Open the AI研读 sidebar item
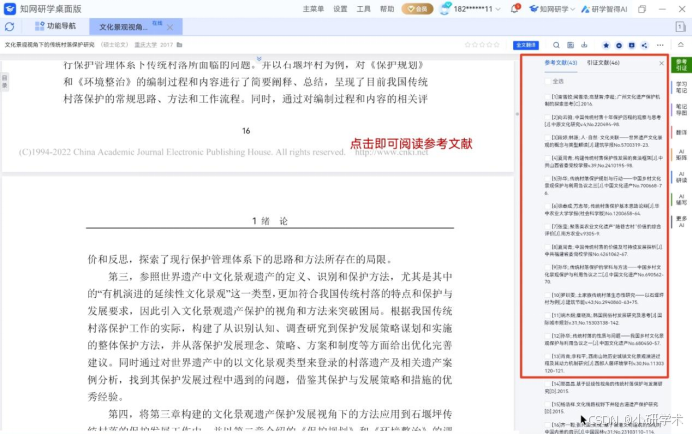 [681, 177]
